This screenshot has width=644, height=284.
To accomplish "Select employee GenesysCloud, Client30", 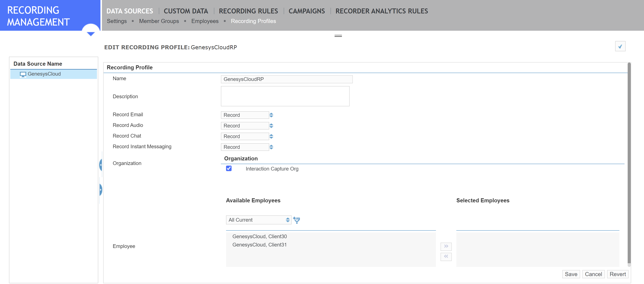I will (260, 236).
